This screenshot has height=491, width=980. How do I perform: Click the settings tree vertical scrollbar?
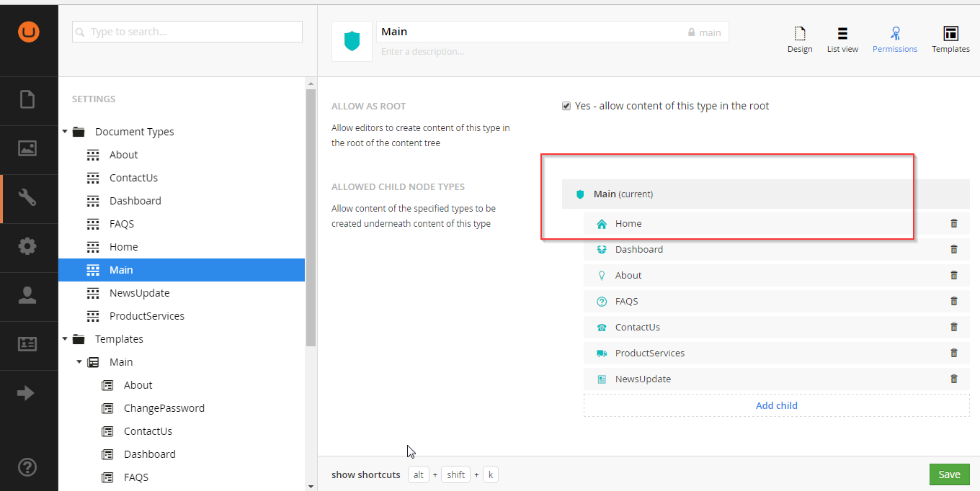click(x=311, y=218)
